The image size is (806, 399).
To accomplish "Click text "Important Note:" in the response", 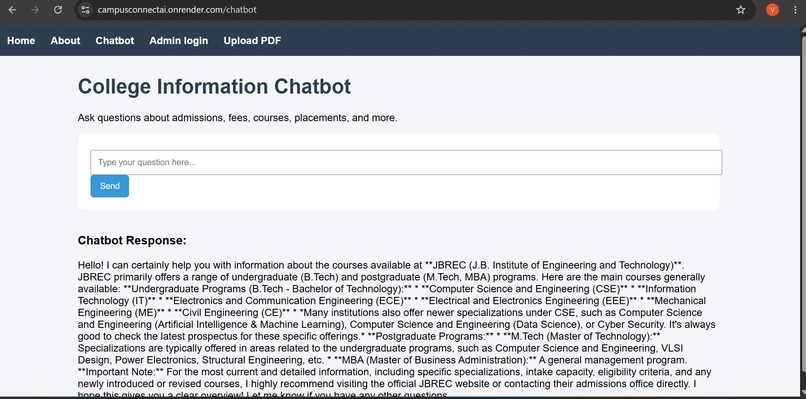I will click(x=121, y=372).
